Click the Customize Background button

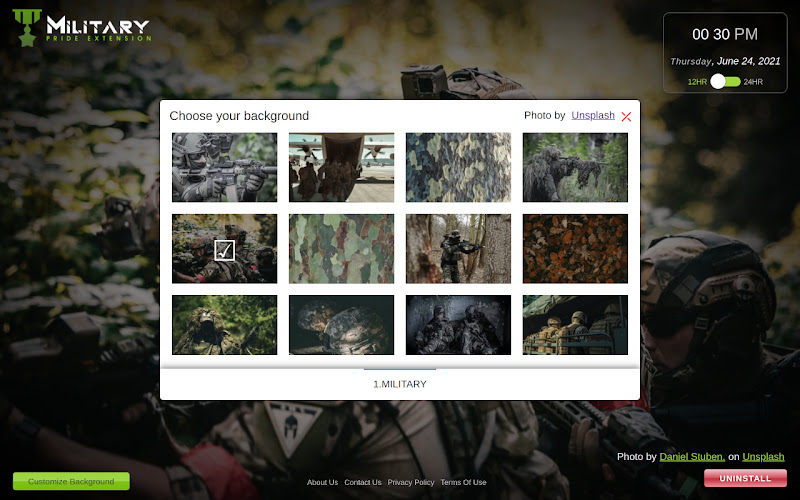[71, 481]
